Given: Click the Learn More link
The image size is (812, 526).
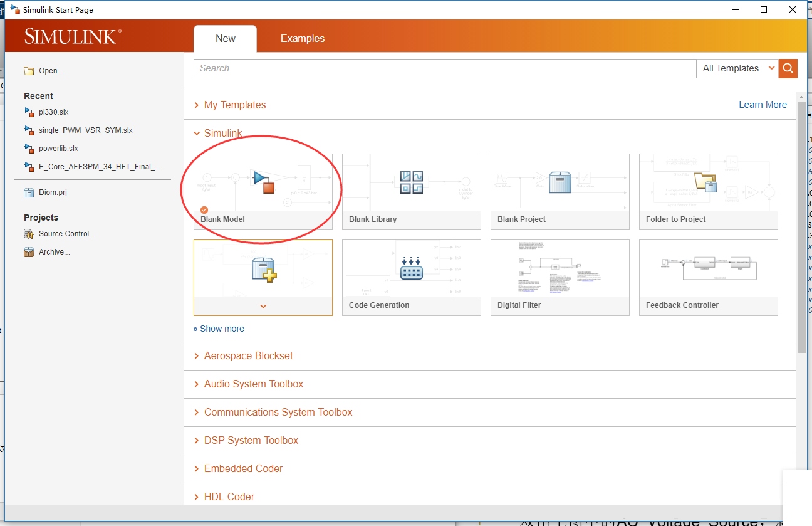Looking at the screenshot, I should (x=763, y=105).
